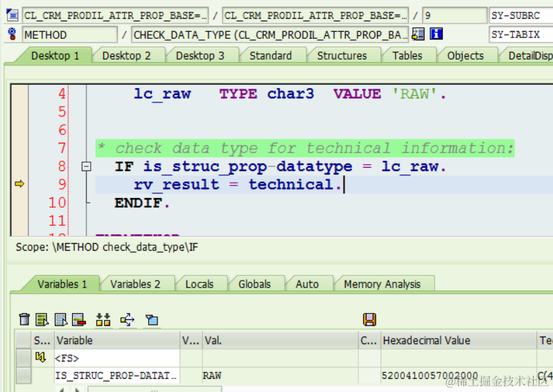Click the branching arrows icon in variables toolbar

click(128, 320)
